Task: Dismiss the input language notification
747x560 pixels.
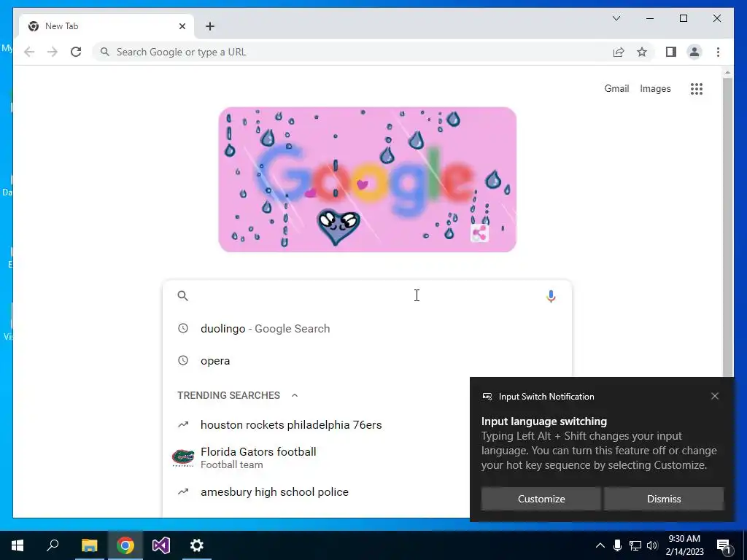Action: pos(664,499)
